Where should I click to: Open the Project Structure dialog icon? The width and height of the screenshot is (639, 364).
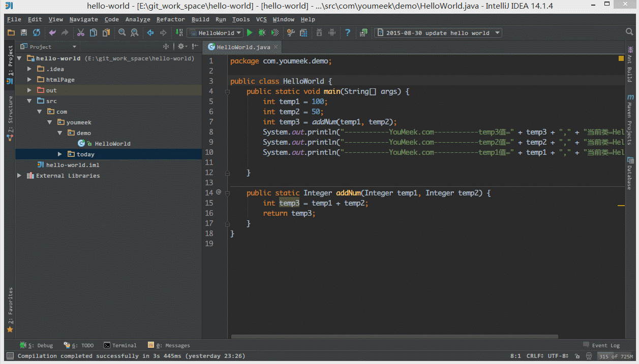(303, 32)
